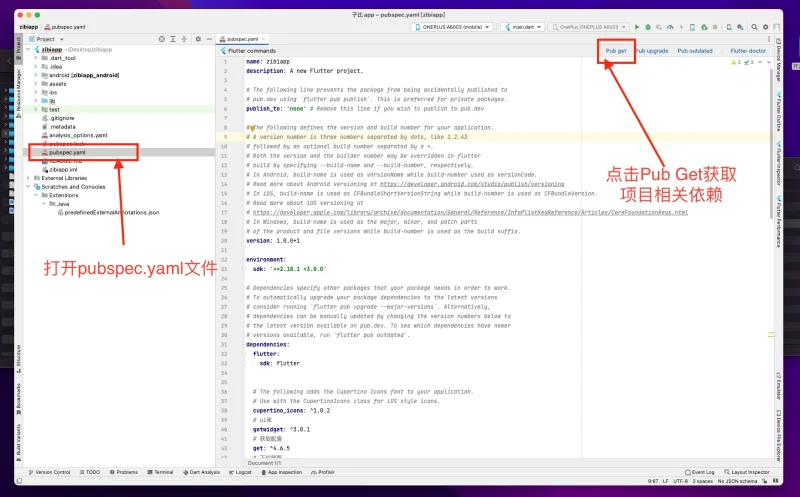Click the warnings count indicator in editor

point(736,62)
